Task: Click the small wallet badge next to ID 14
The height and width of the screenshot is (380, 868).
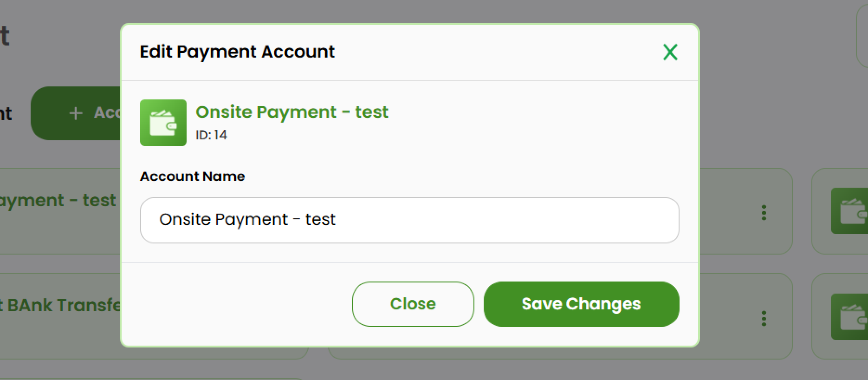Action: [163, 122]
